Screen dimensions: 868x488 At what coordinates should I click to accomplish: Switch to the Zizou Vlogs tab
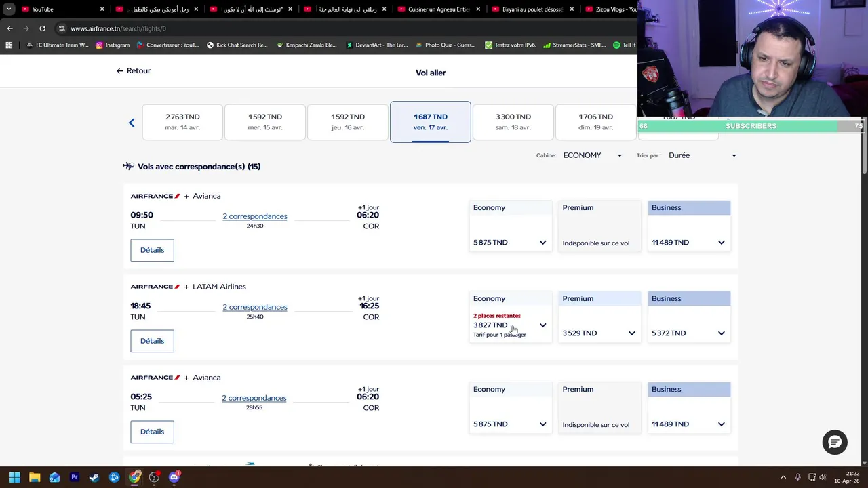pos(610,9)
